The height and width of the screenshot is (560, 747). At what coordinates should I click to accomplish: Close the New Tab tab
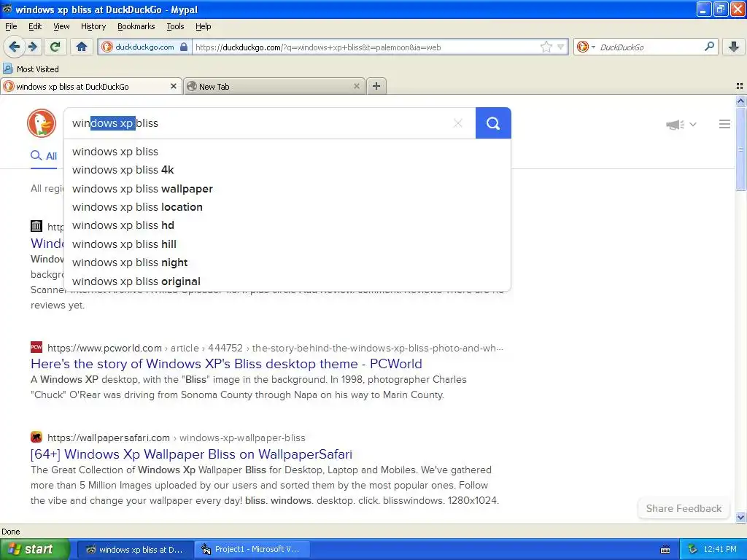(x=356, y=86)
